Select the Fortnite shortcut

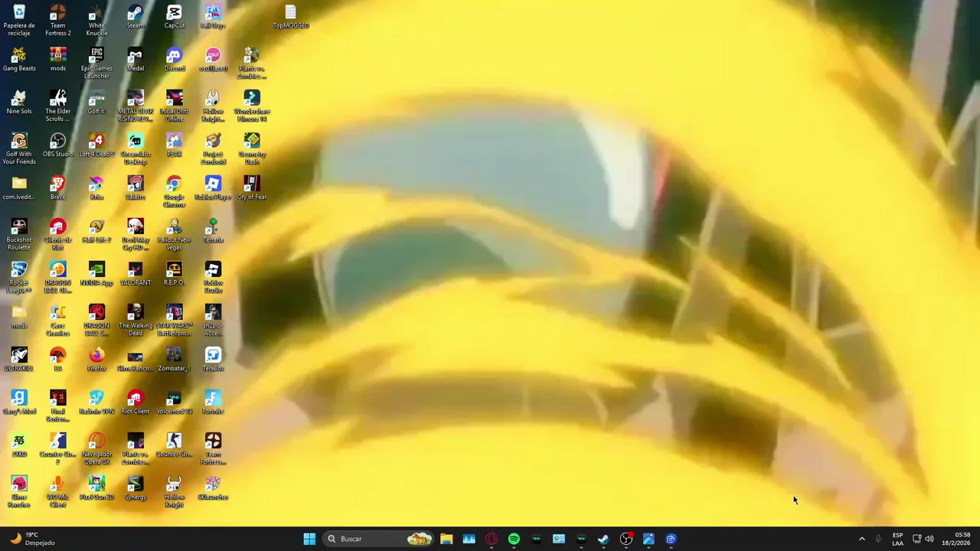pyautogui.click(x=213, y=403)
